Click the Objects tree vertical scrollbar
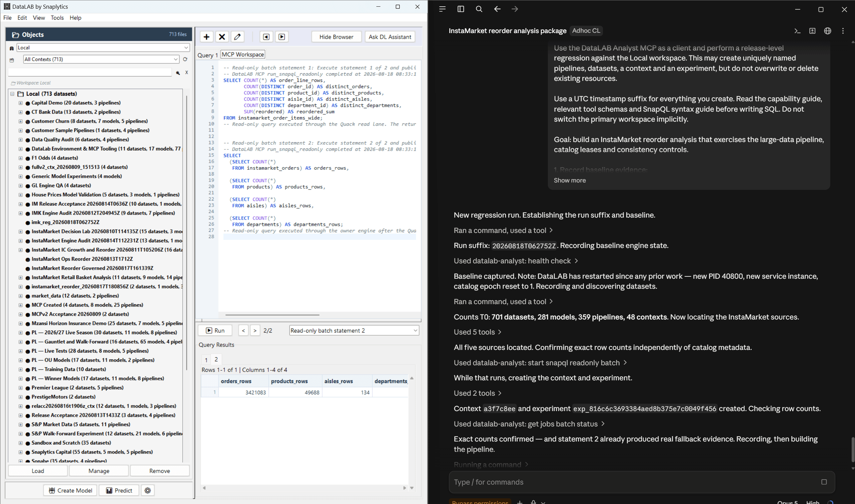 tap(187, 233)
